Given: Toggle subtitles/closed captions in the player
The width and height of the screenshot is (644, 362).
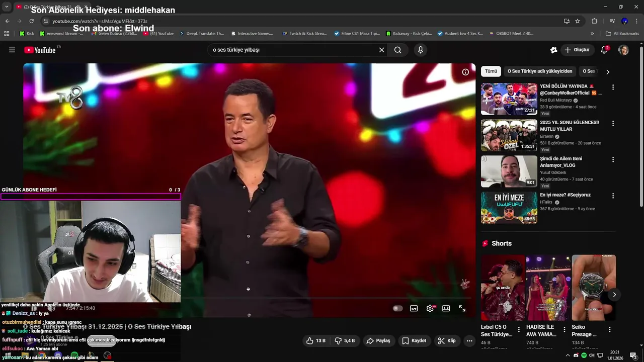Looking at the screenshot, I should pyautogui.click(x=414, y=308).
